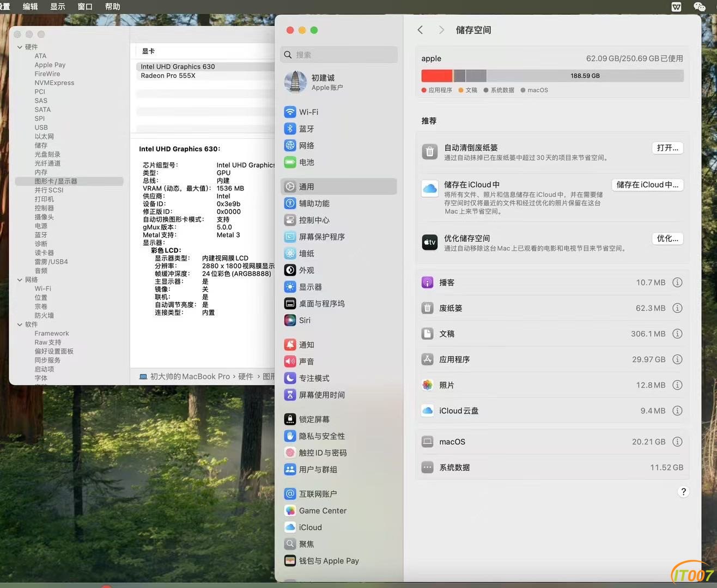The width and height of the screenshot is (717, 588).
Task: Open 通知 notifications settings
Action: pos(339,345)
